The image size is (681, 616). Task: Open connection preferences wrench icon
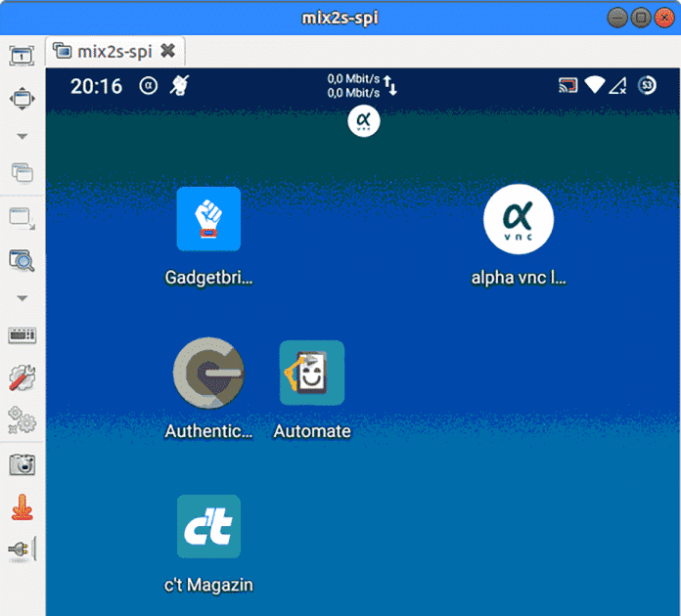pyautogui.click(x=23, y=377)
